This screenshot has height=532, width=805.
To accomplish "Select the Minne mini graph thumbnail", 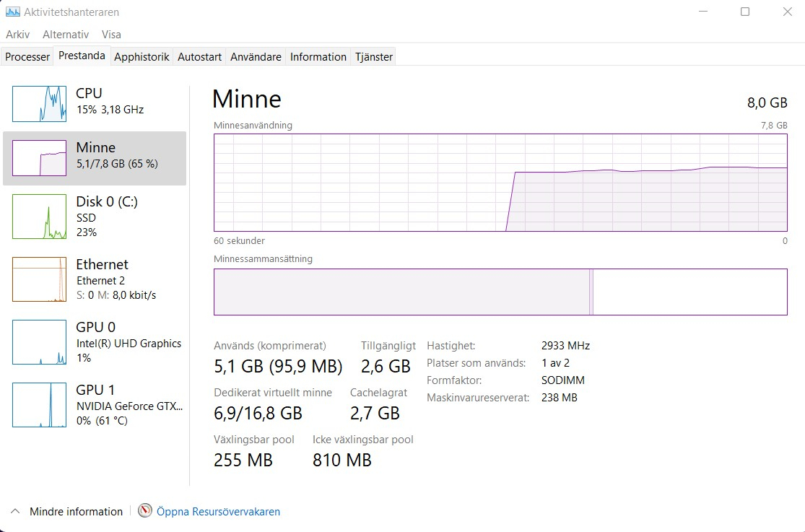I will 39,158.
